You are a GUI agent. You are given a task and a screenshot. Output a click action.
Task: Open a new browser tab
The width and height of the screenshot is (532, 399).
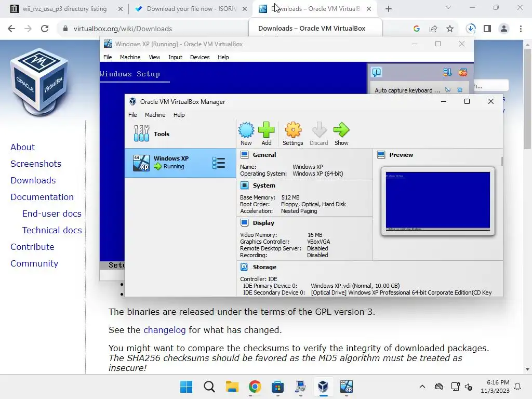coord(389,9)
